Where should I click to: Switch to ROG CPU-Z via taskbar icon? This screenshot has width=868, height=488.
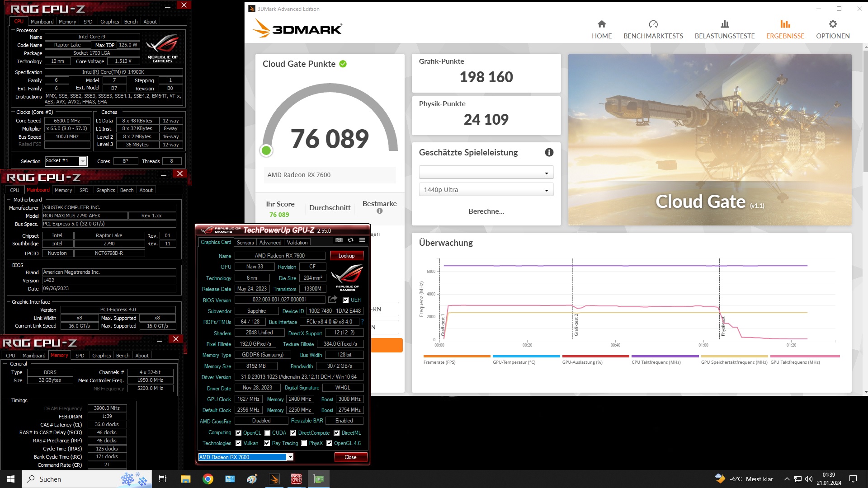297,479
